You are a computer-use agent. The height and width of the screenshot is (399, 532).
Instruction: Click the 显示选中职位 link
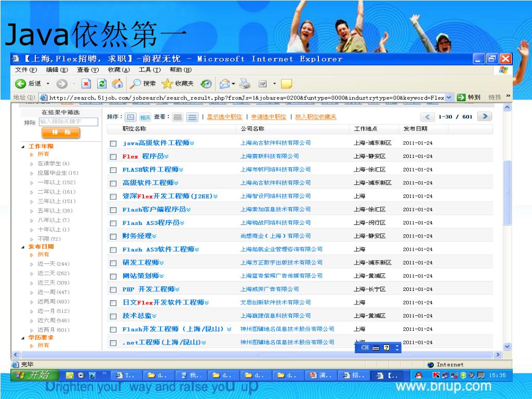coord(224,117)
